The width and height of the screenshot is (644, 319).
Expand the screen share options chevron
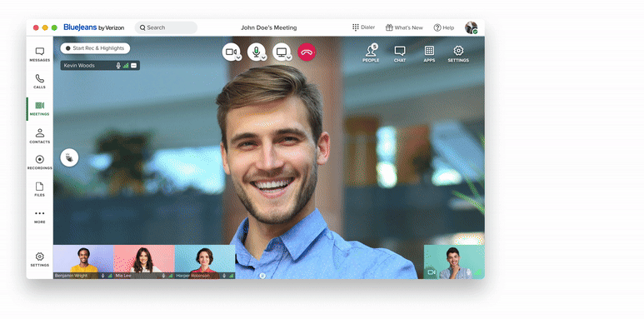[289, 58]
